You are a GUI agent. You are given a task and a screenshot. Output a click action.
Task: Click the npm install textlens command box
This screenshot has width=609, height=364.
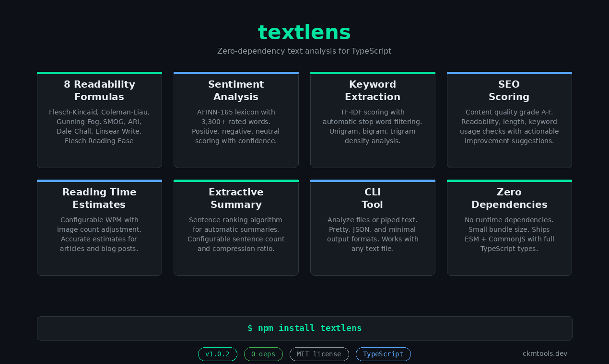coord(304,328)
